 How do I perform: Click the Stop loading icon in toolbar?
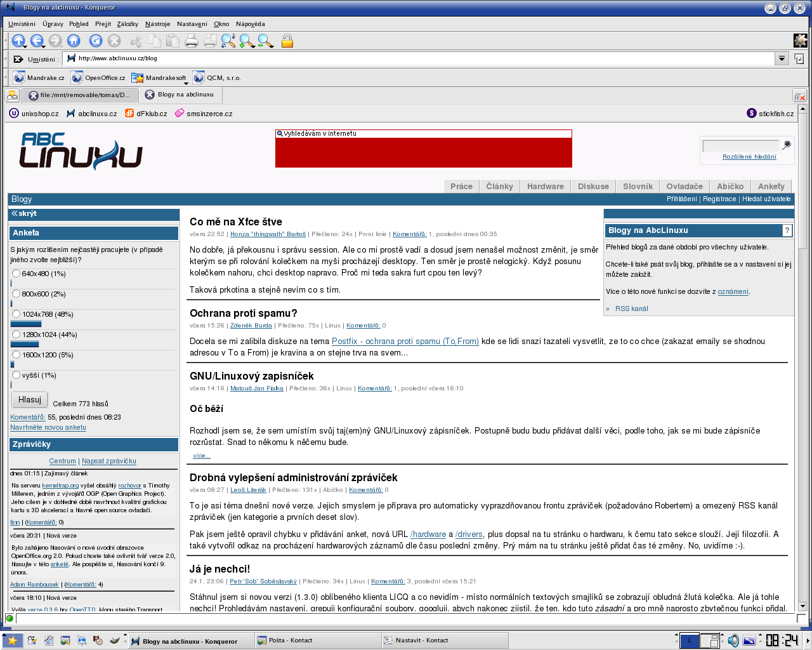click(x=114, y=41)
